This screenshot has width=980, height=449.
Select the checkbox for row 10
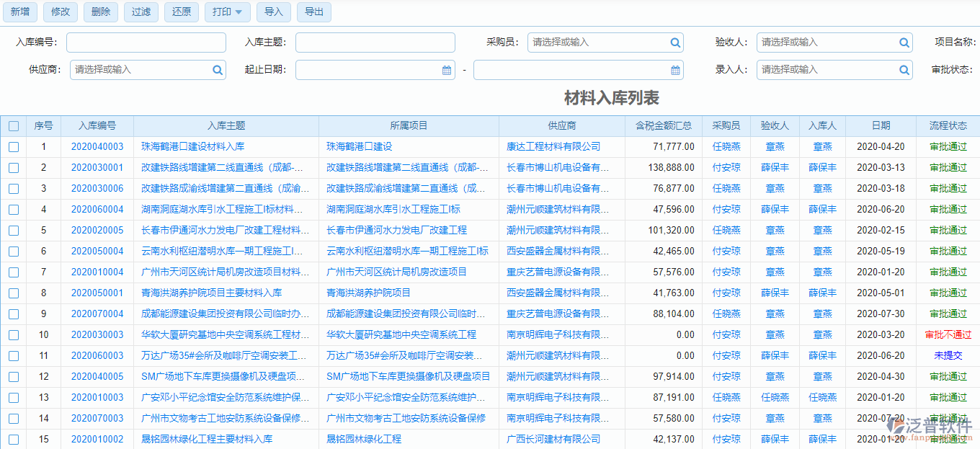tap(14, 335)
